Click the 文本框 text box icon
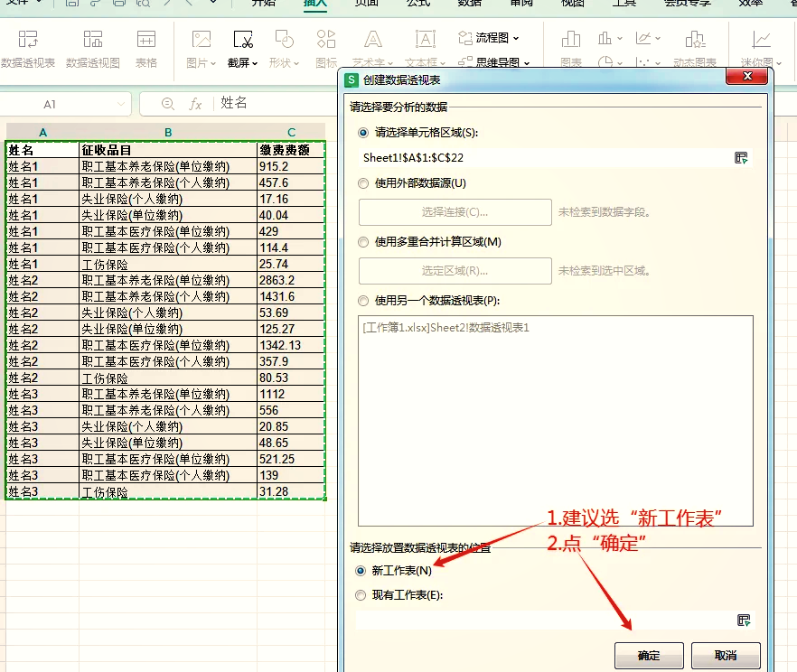This screenshot has width=797, height=672. (426, 39)
